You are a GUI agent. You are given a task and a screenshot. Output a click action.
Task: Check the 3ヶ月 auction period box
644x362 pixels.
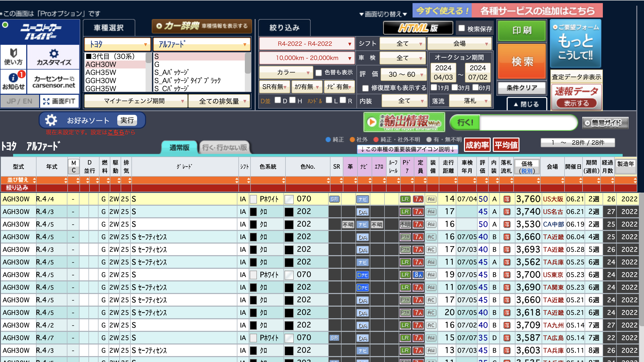click(454, 87)
